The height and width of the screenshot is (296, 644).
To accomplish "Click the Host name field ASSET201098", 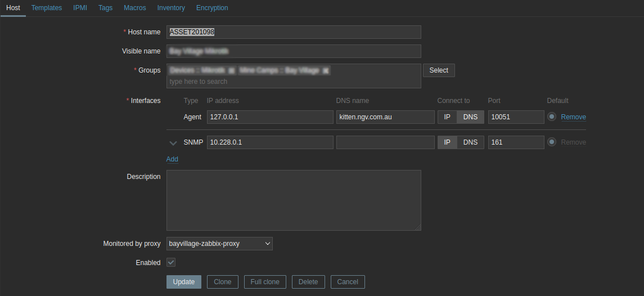I will pyautogui.click(x=294, y=32).
